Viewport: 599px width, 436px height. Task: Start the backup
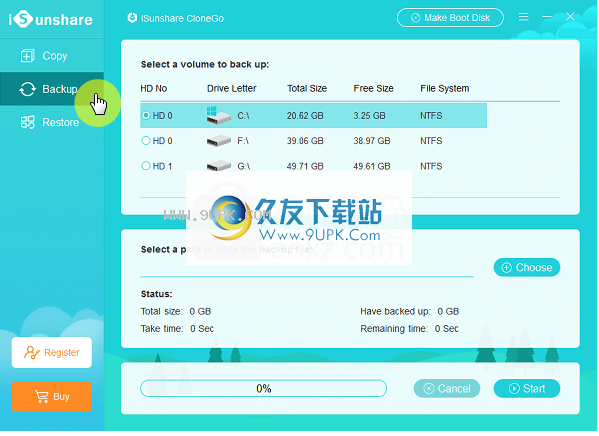(527, 389)
